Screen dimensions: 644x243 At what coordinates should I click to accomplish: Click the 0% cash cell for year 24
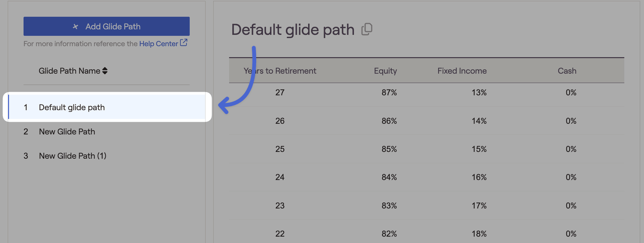click(571, 177)
